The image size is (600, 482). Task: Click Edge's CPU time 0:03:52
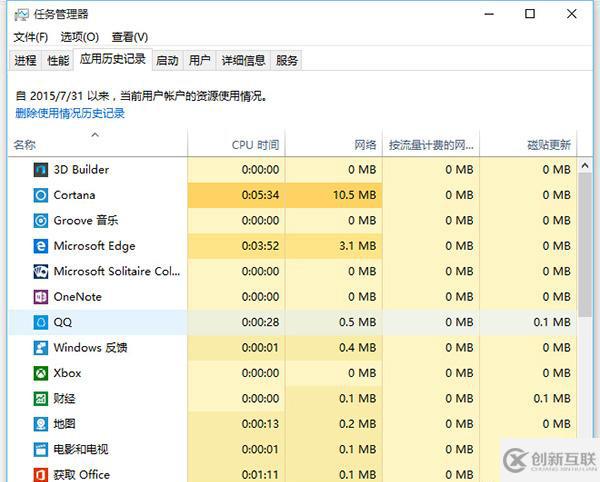click(260, 246)
